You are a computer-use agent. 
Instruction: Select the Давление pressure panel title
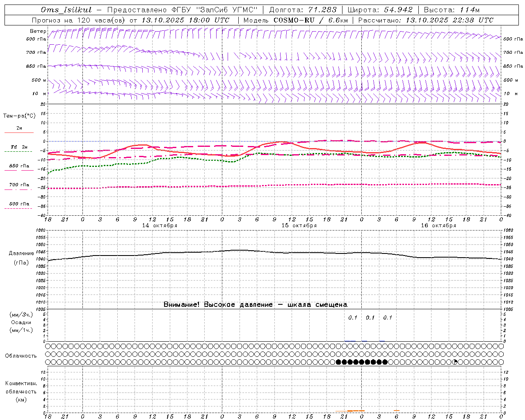pos(21,253)
